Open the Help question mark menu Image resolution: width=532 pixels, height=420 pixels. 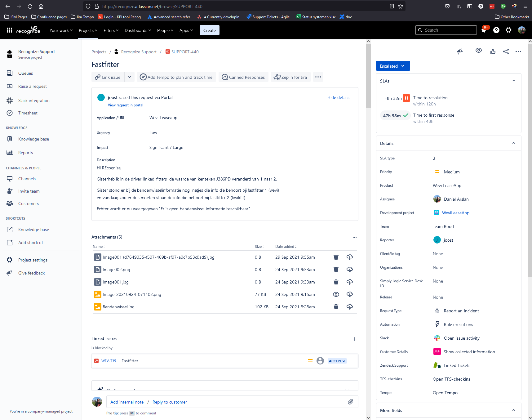coord(496,30)
